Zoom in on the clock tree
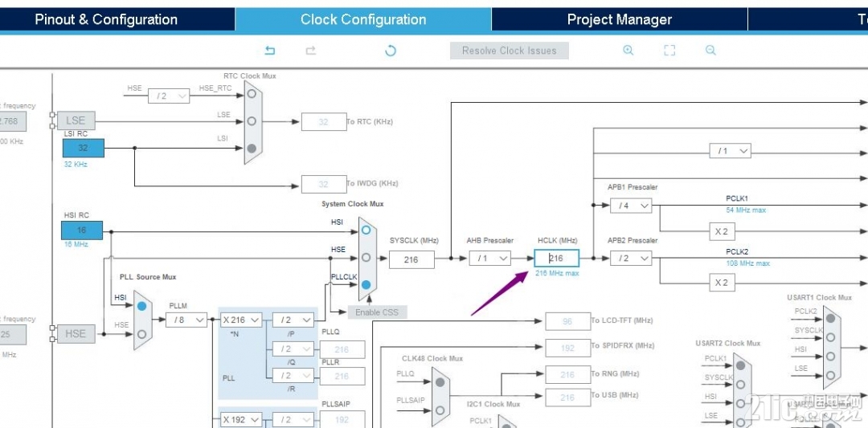868x428 pixels. coord(628,51)
